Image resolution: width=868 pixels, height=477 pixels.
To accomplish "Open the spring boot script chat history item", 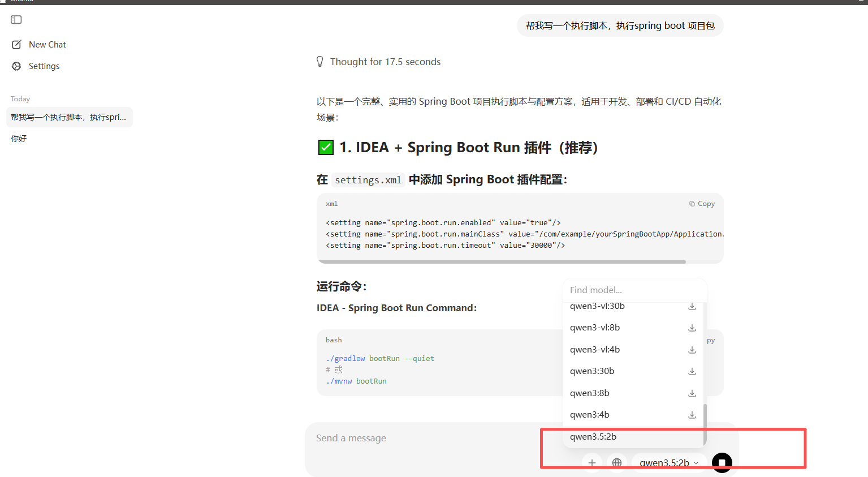I will 70,117.
